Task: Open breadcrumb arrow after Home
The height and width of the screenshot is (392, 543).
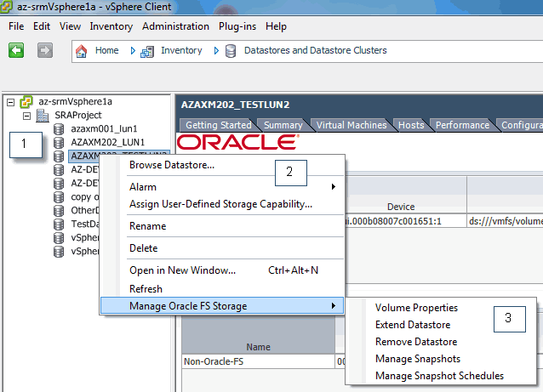Action: [x=133, y=51]
